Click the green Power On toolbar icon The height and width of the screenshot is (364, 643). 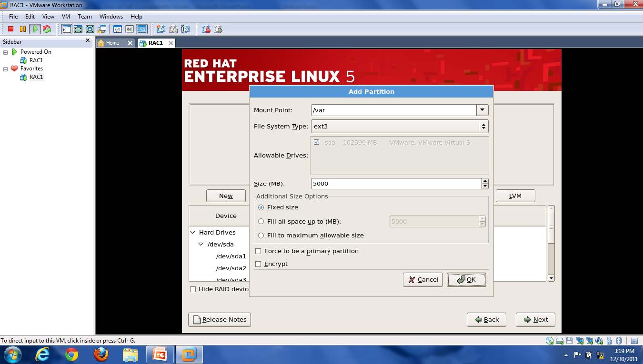tap(35, 29)
